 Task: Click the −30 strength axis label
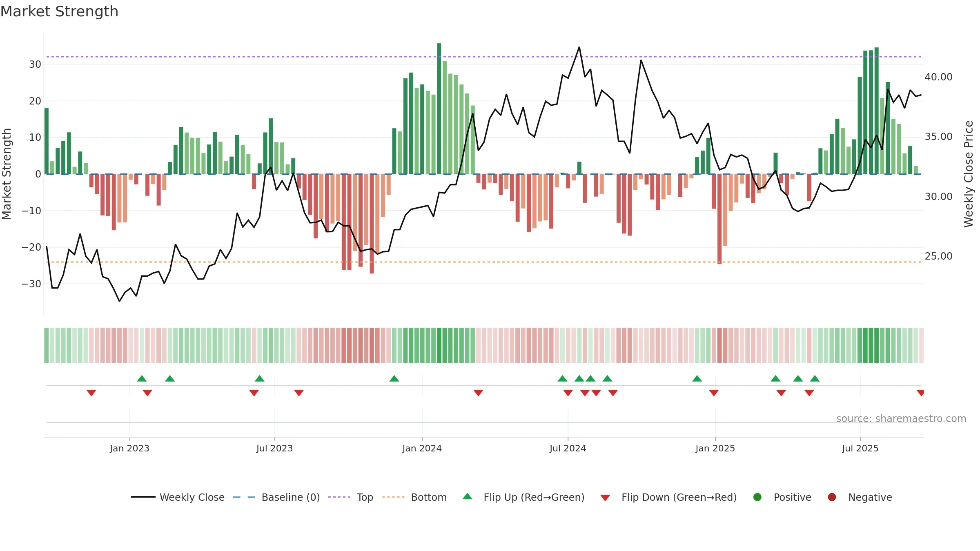(x=31, y=284)
